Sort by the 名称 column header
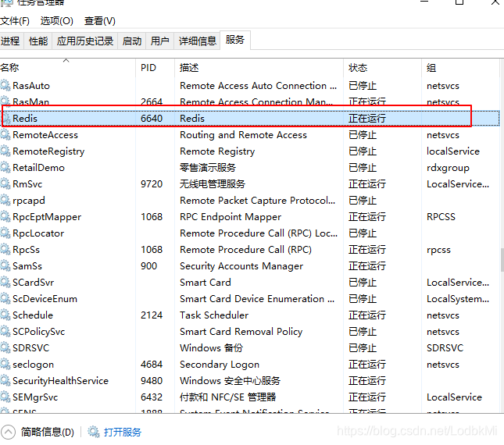The height and width of the screenshot is (445, 504). coord(67,68)
